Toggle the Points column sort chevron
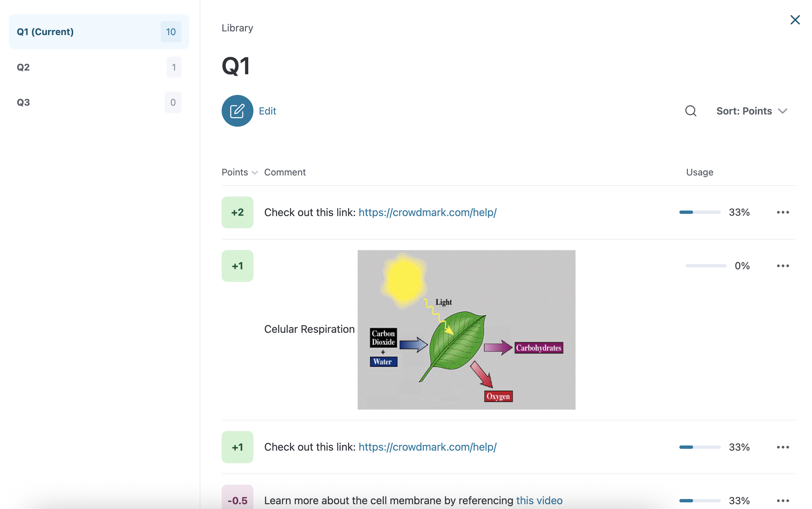812x509 pixels. tap(255, 172)
